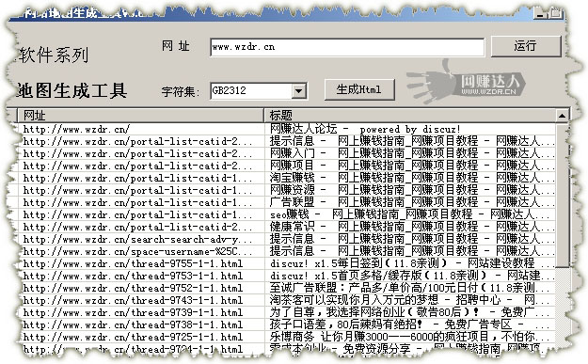Select the 网赚资源 title row
This screenshot has width=588, height=364.
[x=412, y=190]
